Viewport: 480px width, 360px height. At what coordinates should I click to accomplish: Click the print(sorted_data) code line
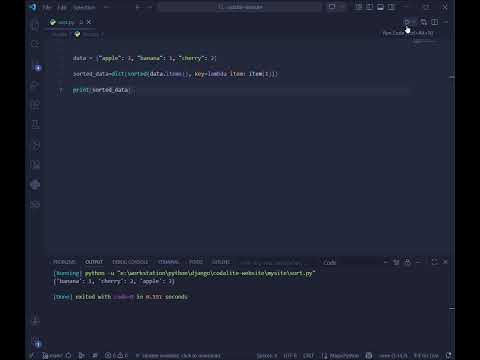[102, 90]
